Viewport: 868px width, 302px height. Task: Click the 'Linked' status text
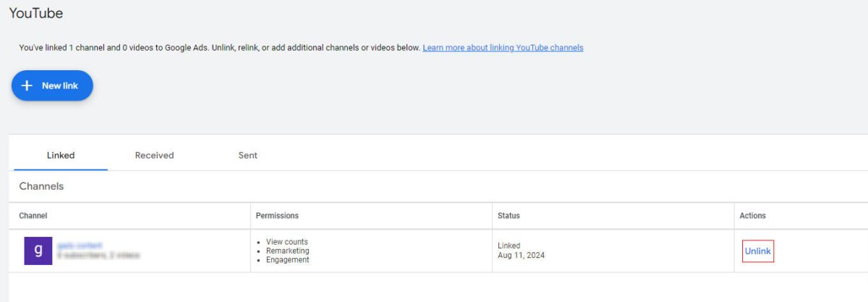(509, 246)
